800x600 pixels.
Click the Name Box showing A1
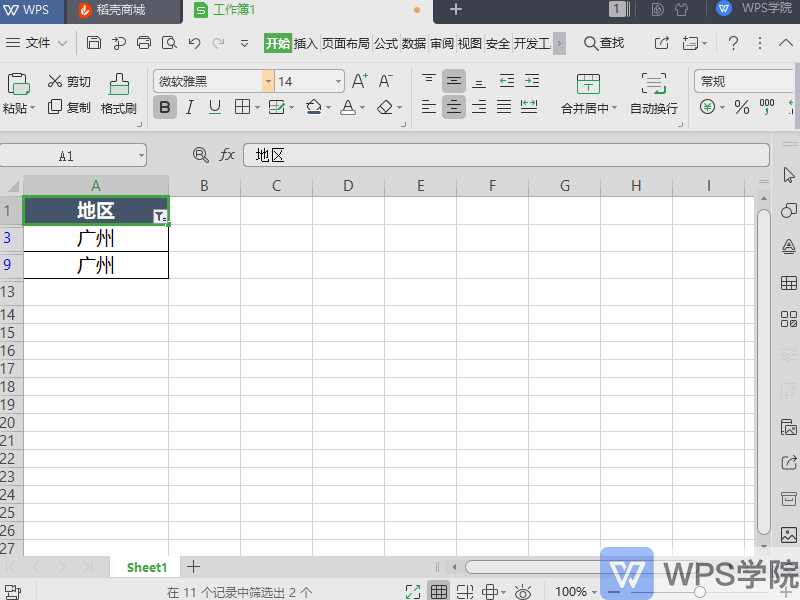(x=72, y=156)
